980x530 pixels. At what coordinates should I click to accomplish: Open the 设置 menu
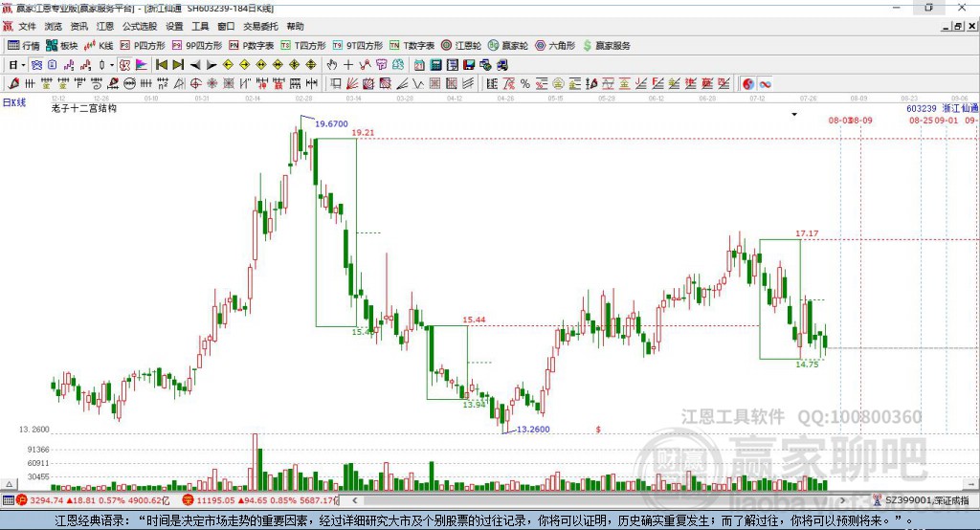[174, 26]
